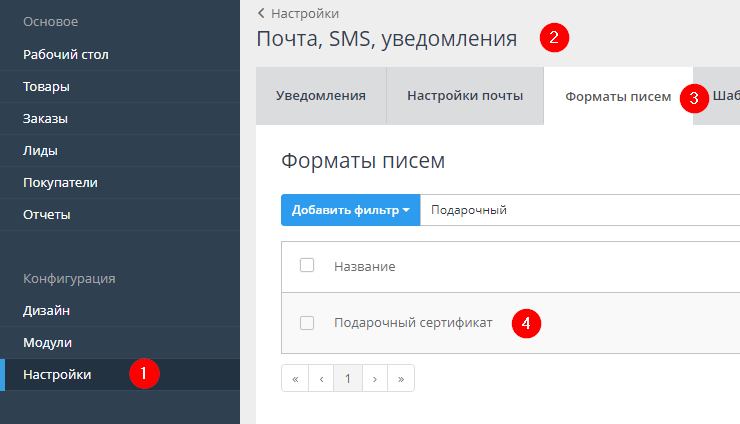Sort by the Название column header
Image resolution: width=740 pixels, height=424 pixels.
(x=364, y=266)
